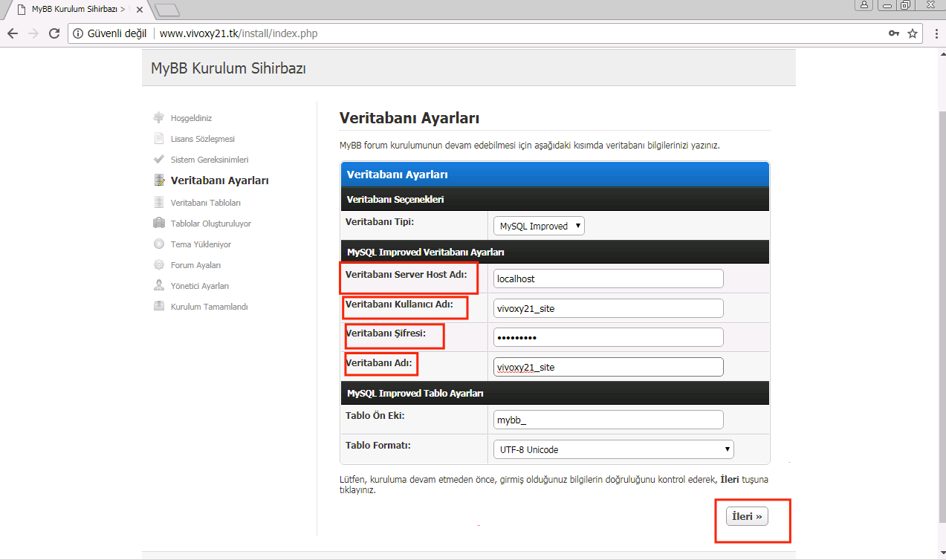Click the Chrome profile person icon
Screen dimensions: 946x560
(864, 4)
